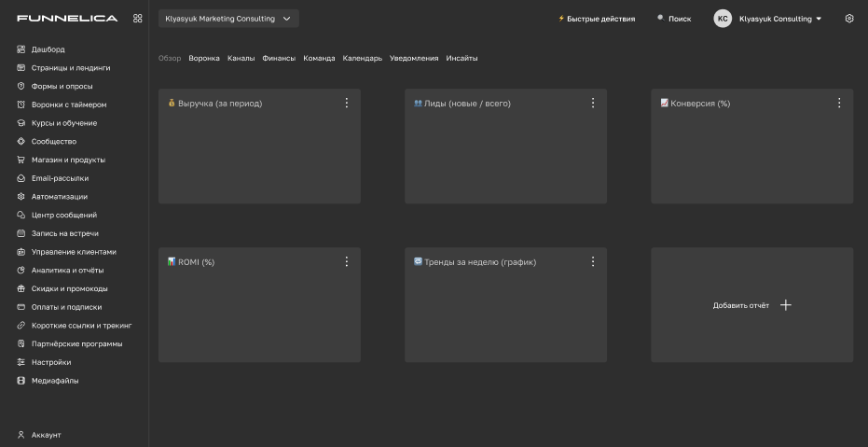Switch to the Воронка tab
The width and height of the screenshot is (868, 447).
[204, 59]
